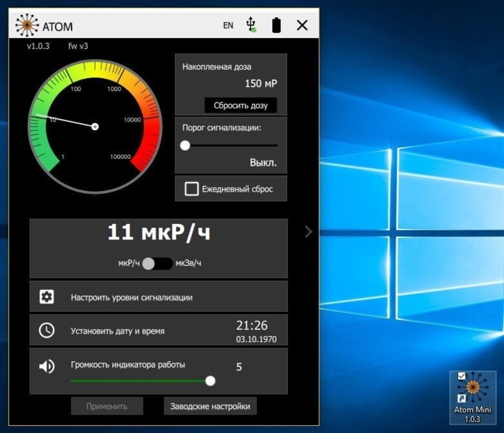This screenshot has height=433, width=504.
Task: Click the version label v1.0.3
Action: point(38,46)
